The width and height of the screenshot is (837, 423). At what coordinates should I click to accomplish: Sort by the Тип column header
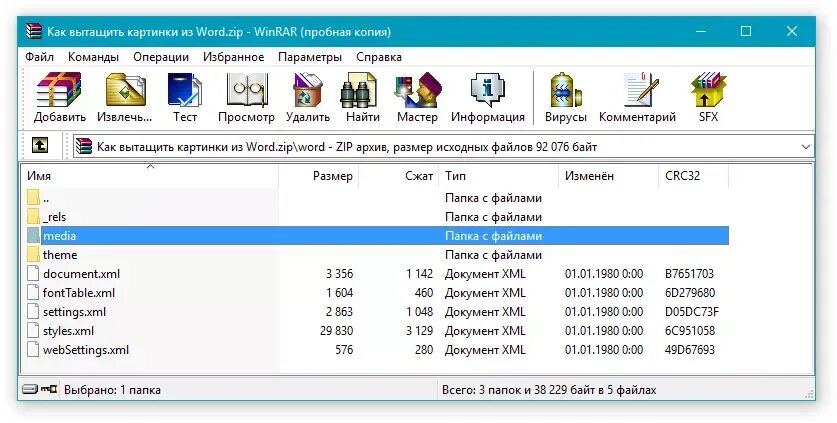499,176
